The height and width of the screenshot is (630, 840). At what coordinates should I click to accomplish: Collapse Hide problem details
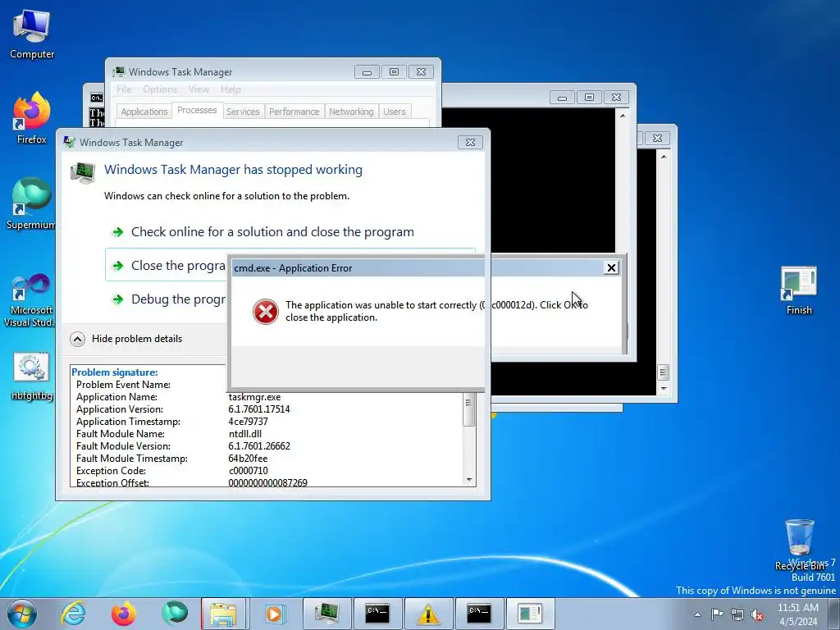[x=126, y=339]
